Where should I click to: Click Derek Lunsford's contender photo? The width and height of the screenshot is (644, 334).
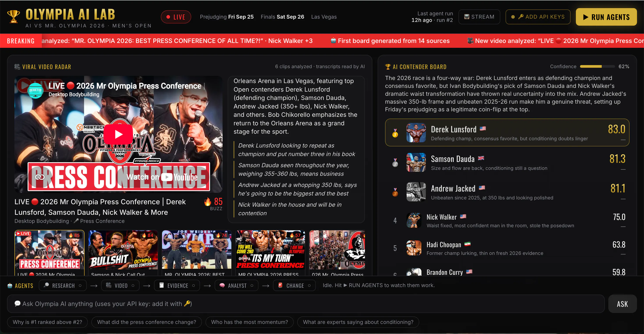coord(416,133)
